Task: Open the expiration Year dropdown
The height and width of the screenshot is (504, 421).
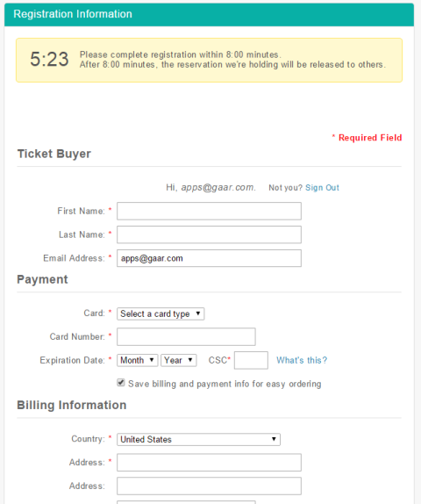Action: point(179,360)
